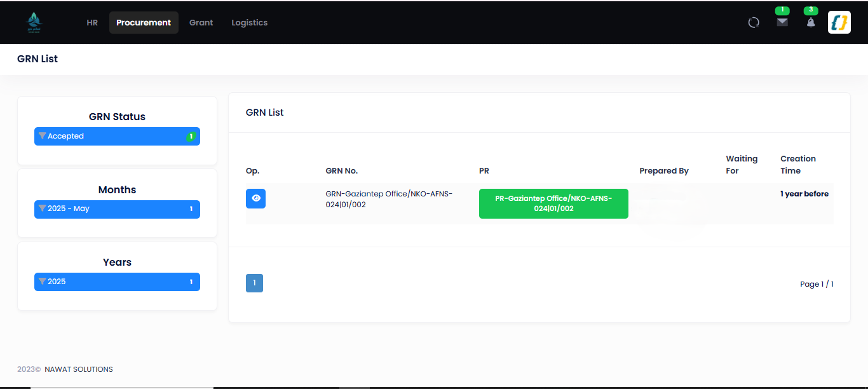Click the GRN Status panel heading
This screenshot has width=868, height=389.
click(117, 117)
